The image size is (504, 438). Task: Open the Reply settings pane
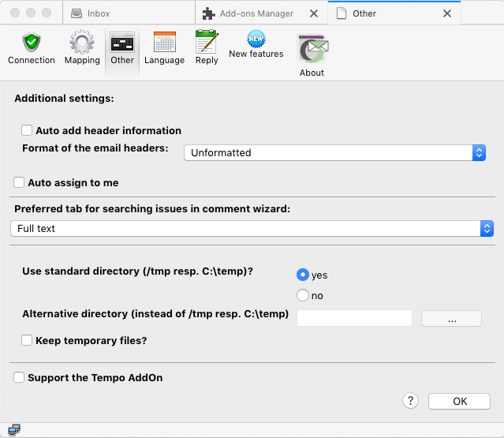coord(207,48)
